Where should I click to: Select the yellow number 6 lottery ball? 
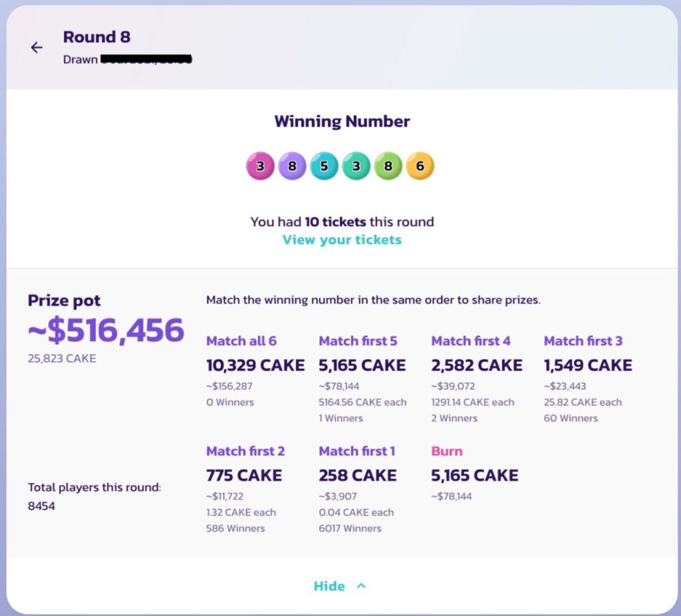coord(420,165)
